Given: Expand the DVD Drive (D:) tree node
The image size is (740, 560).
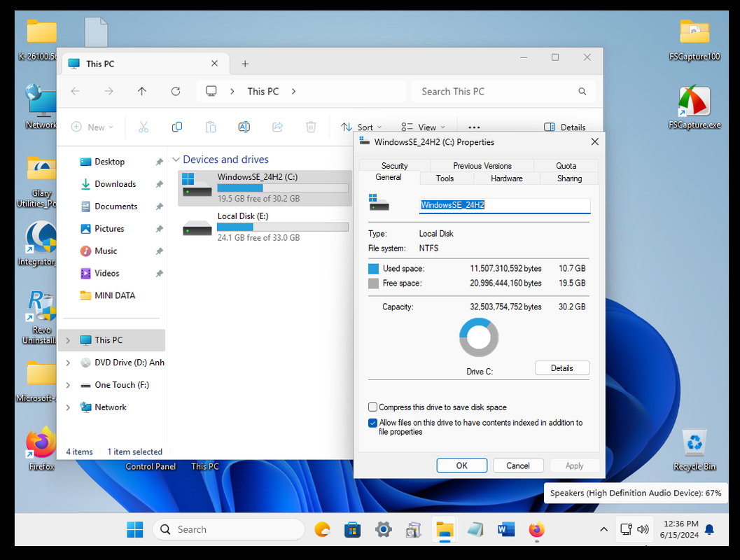Looking at the screenshot, I should [68, 363].
